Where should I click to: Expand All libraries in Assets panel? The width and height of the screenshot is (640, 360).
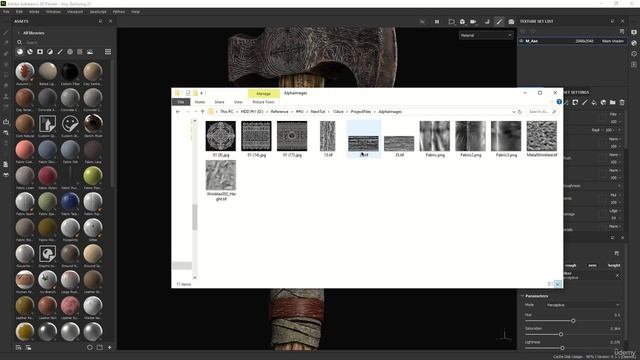18,33
